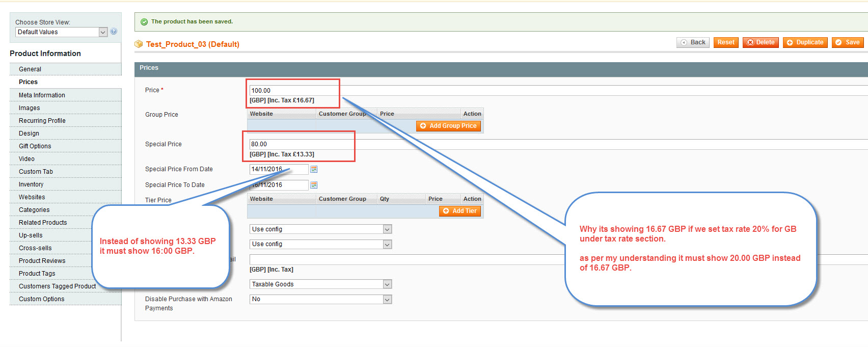
Task: Open the Custom Options tab
Action: click(x=41, y=299)
